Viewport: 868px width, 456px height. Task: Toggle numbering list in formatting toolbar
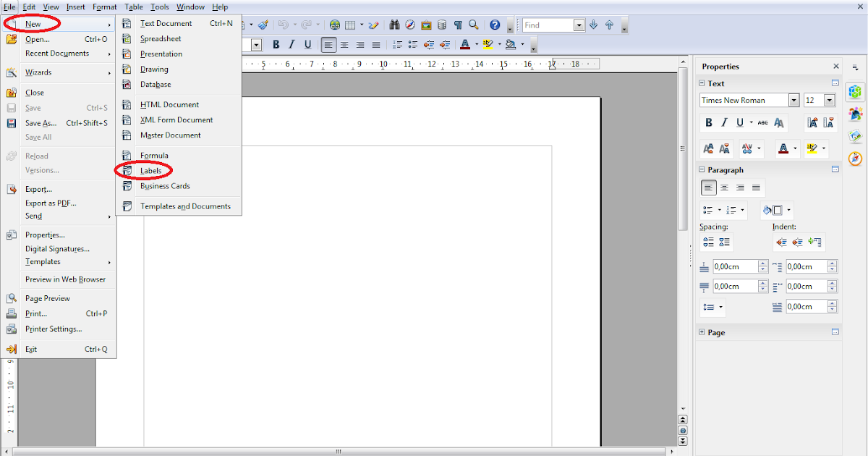397,45
